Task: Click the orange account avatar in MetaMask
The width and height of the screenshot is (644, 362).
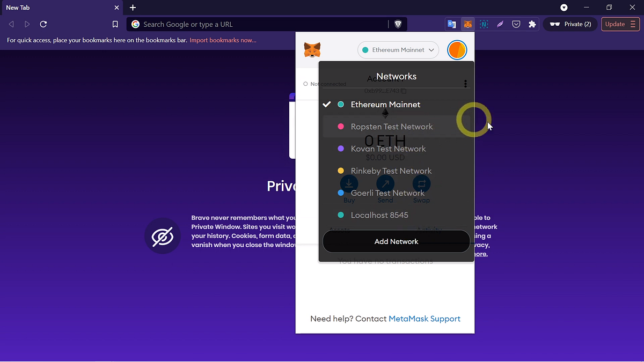Action: pyautogui.click(x=457, y=49)
